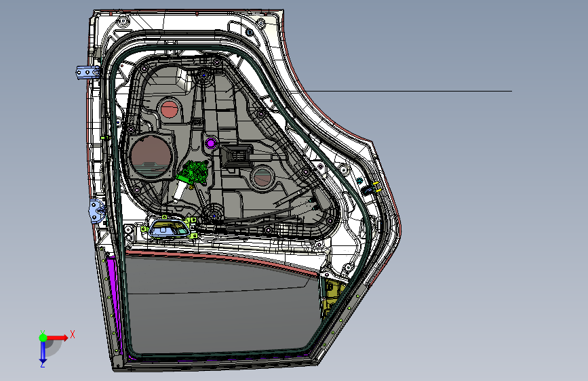The width and height of the screenshot is (588, 381).
Task: Select the magenta round plug in door panel
Action: tap(211, 143)
